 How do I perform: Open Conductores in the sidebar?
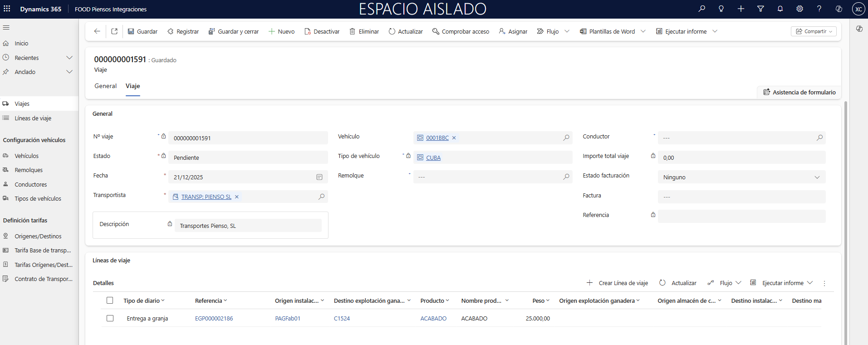[x=30, y=184]
